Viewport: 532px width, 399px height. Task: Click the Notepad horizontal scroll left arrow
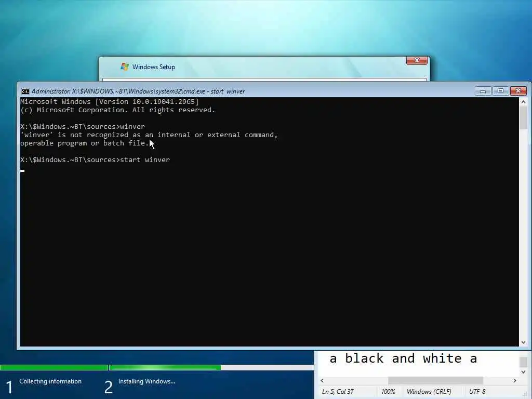tap(322, 380)
